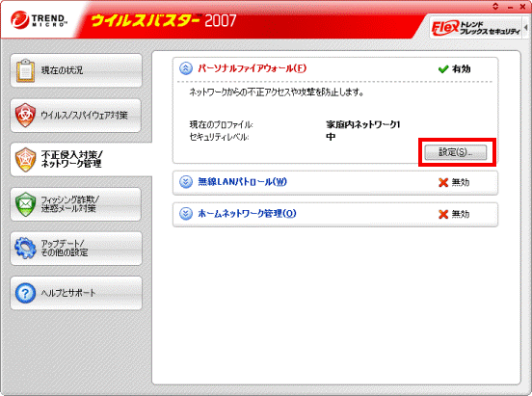The width and height of the screenshot is (532, 396).
Task: Minimize the ウイルスバスター window
Action: pyautogui.click(x=510, y=7)
